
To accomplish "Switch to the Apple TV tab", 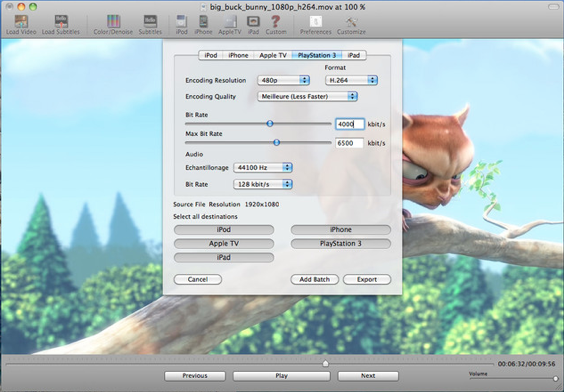I will click(x=273, y=55).
